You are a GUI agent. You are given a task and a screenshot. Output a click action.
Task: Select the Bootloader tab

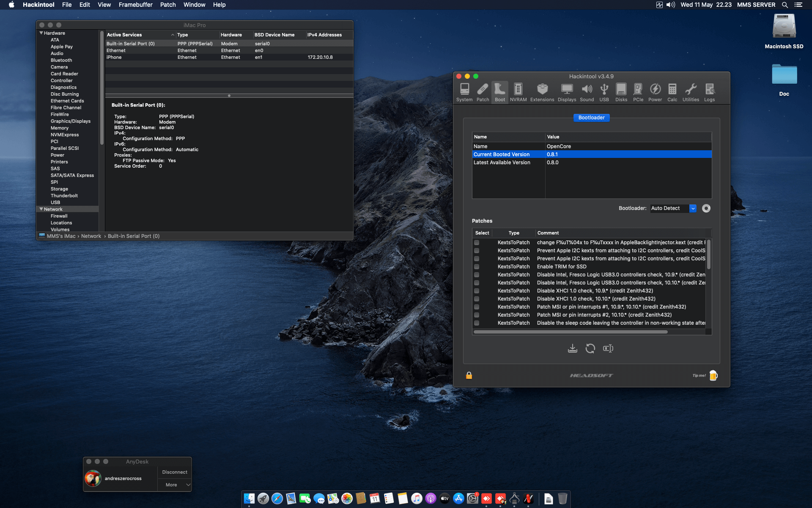tap(591, 118)
